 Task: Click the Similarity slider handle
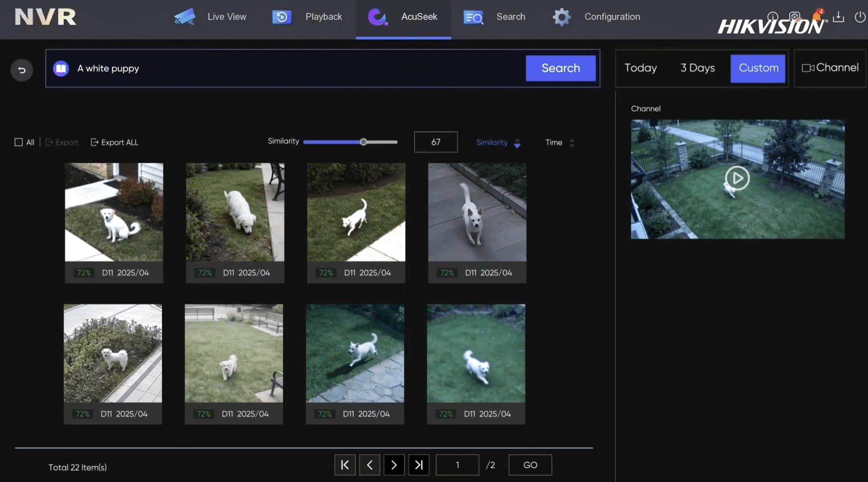[363, 142]
